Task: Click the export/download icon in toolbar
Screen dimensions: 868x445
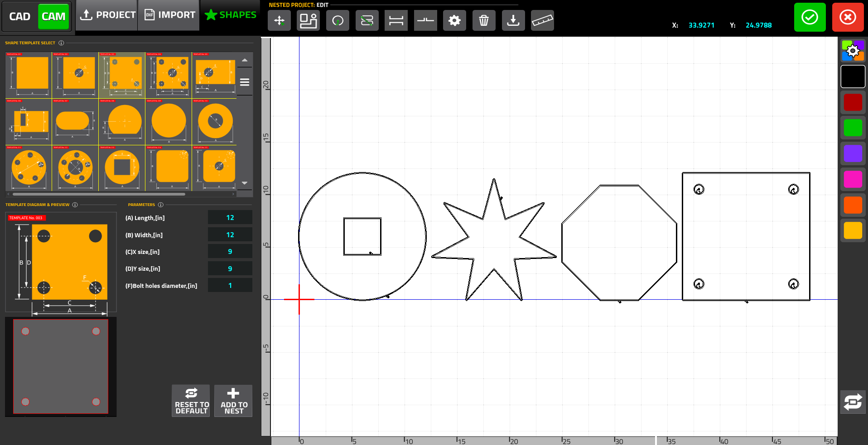Action: [513, 20]
